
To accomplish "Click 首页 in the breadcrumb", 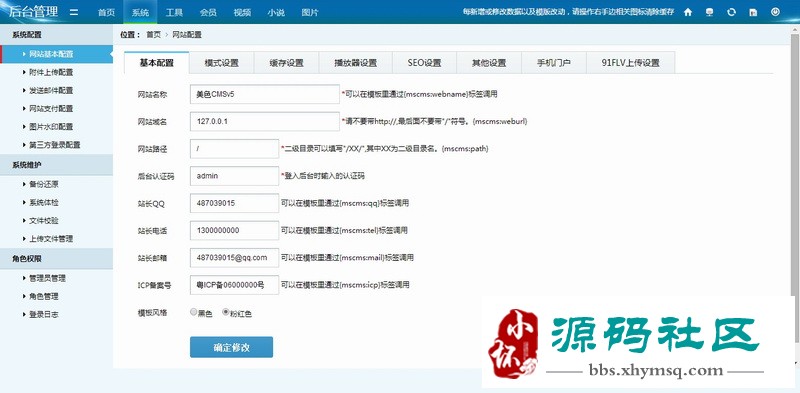I will pyautogui.click(x=153, y=35).
